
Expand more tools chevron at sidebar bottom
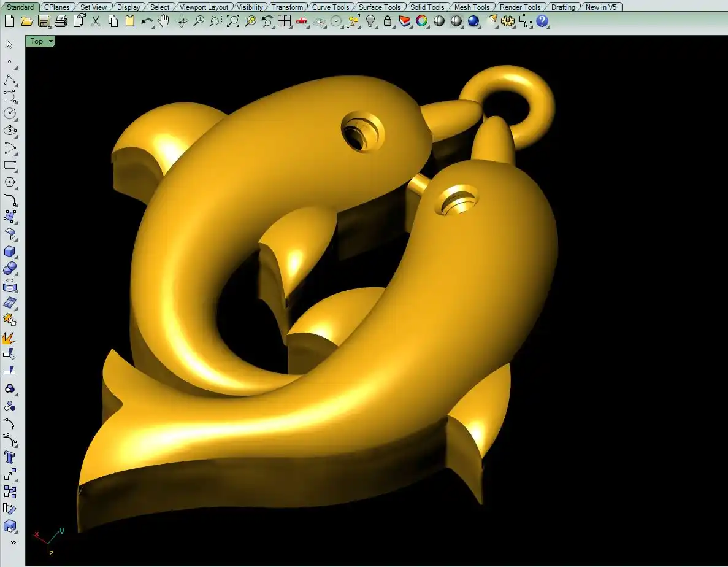tap(13, 543)
